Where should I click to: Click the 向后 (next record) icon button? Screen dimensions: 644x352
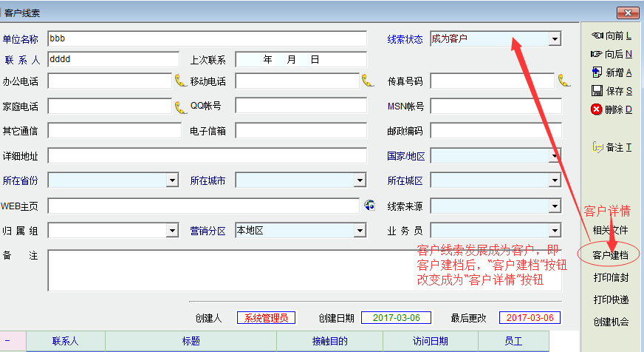tap(611, 54)
